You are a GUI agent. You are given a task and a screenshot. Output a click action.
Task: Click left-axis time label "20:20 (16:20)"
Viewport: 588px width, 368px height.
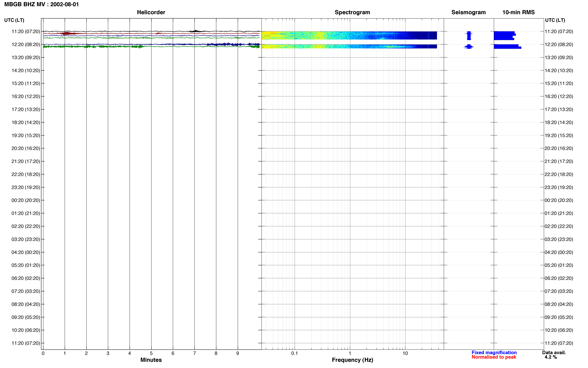pyautogui.click(x=26, y=148)
